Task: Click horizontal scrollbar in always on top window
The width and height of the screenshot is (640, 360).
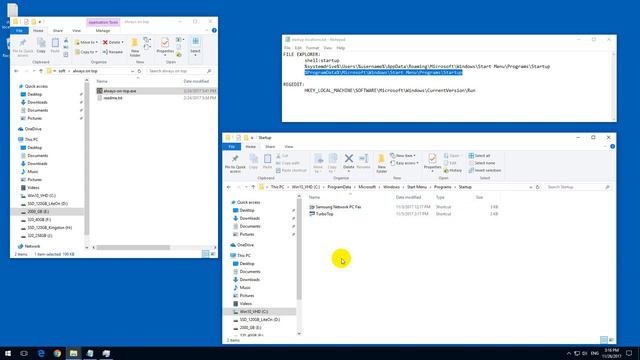Action: click(133, 247)
